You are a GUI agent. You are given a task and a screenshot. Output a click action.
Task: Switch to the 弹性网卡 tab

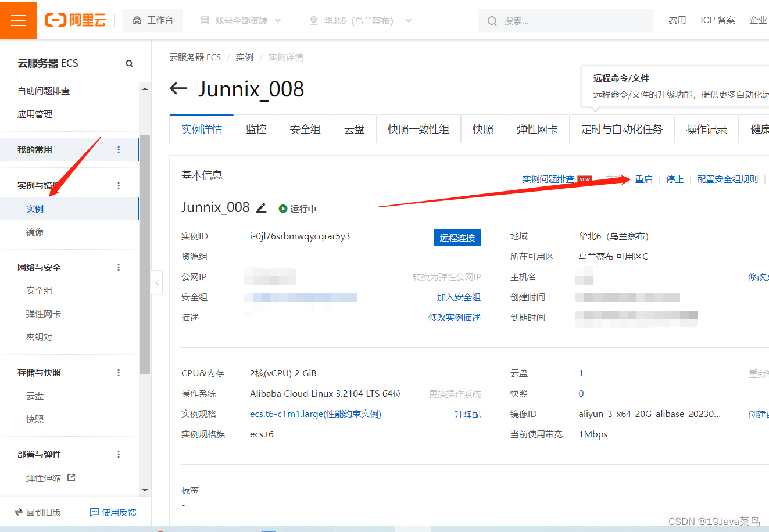537,129
